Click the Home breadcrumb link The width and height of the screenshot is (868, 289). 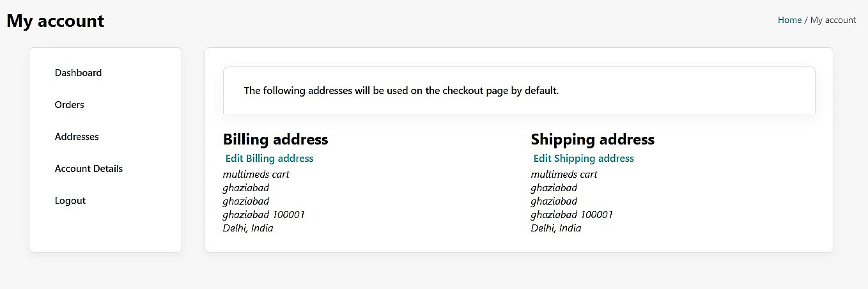789,20
